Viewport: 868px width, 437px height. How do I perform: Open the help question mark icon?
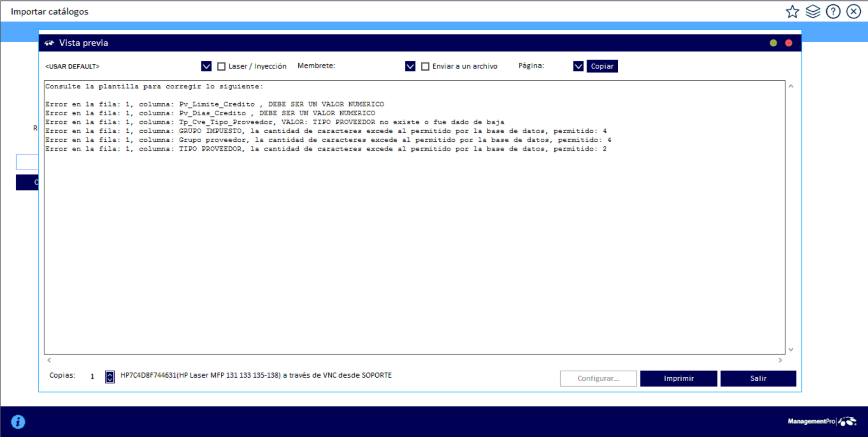[x=833, y=11]
